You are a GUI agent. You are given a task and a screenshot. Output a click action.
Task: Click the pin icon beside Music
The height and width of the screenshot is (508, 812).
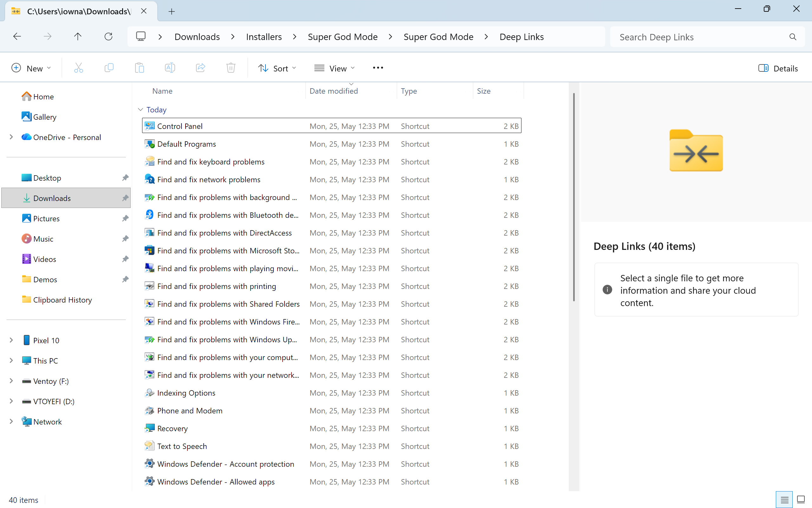pos(125,238)
